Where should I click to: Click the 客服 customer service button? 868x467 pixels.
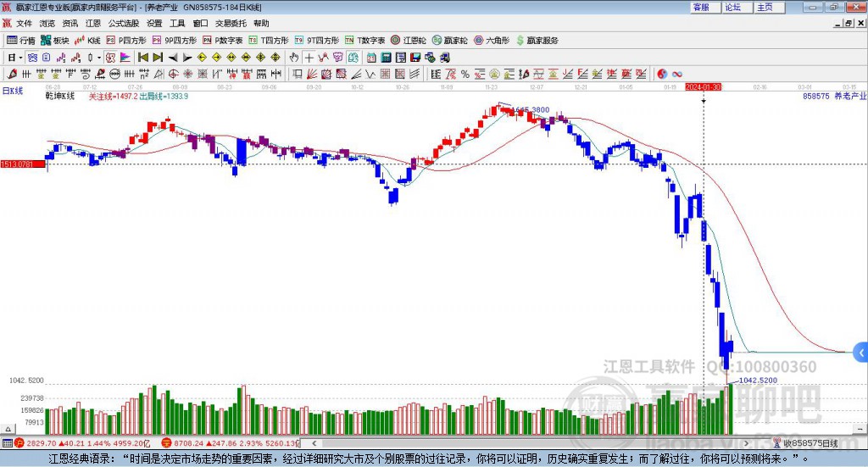706,7
